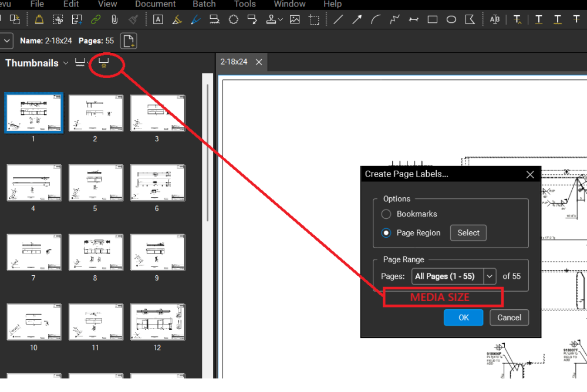Screen dimensions: 587x392
Task: Select page 10 thumbnail
Action: click(34, 322)
